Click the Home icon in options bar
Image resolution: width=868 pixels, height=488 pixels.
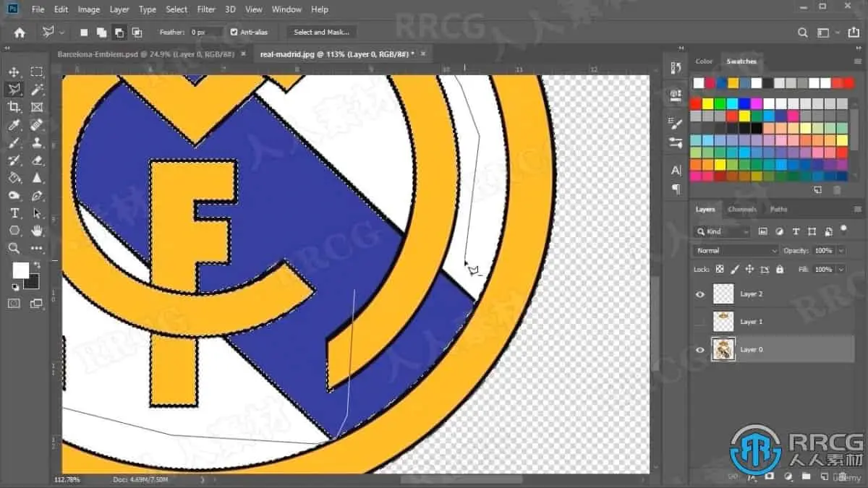[20, 32]
